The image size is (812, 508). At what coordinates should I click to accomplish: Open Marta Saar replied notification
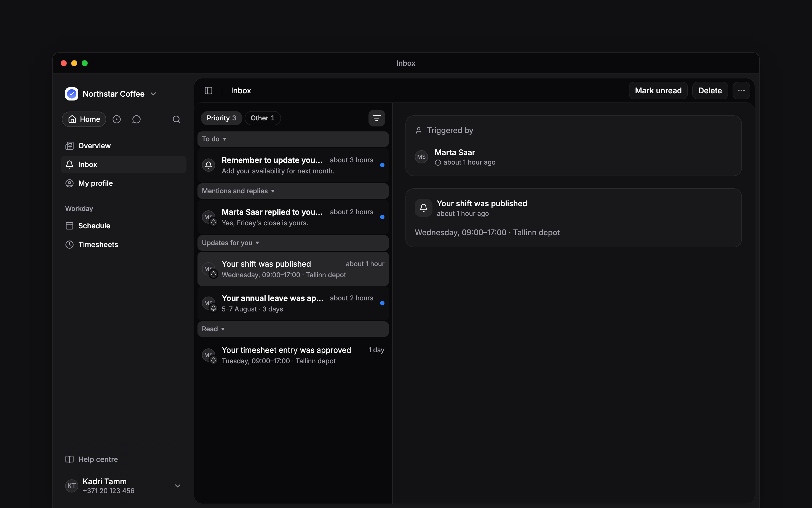coord(293,217)
